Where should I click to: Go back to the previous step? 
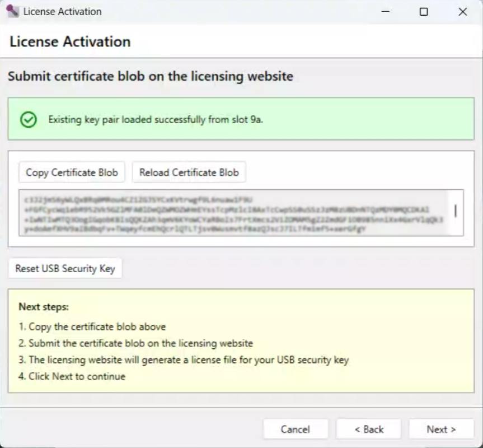pos(369,429)
